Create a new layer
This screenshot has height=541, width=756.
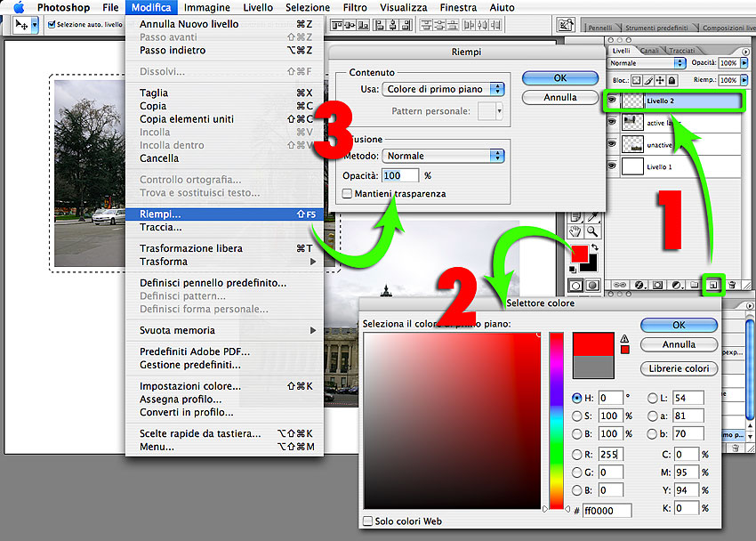coord(712,285)
